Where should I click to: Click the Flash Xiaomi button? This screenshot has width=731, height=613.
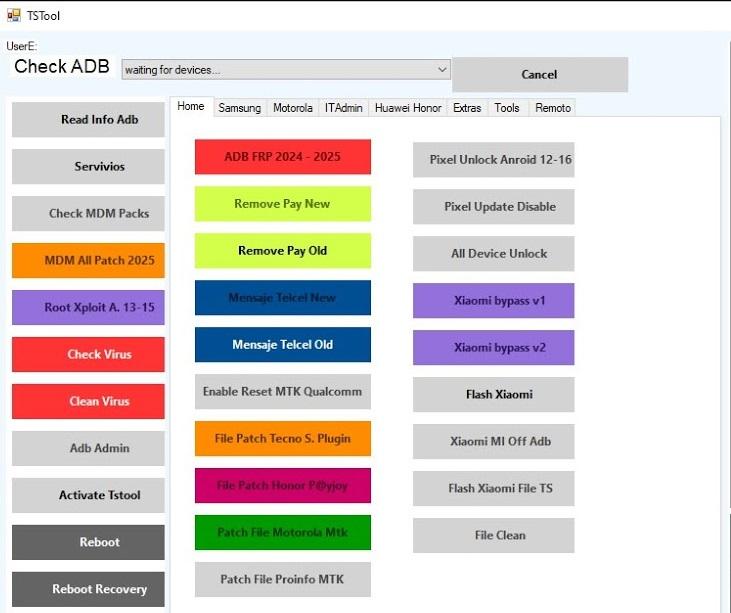[494, 394]
